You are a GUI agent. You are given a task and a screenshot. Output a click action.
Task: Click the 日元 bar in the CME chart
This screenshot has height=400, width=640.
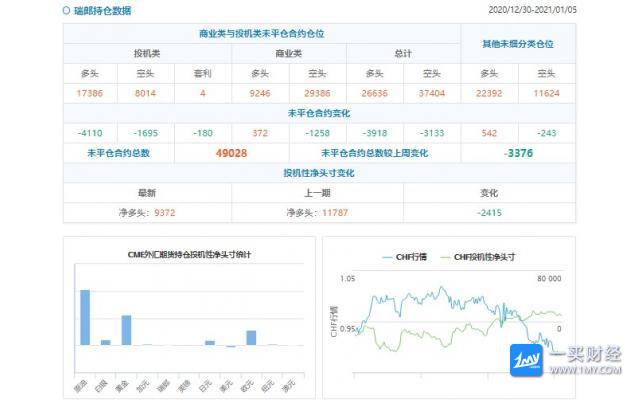click(x=210, y=343)
